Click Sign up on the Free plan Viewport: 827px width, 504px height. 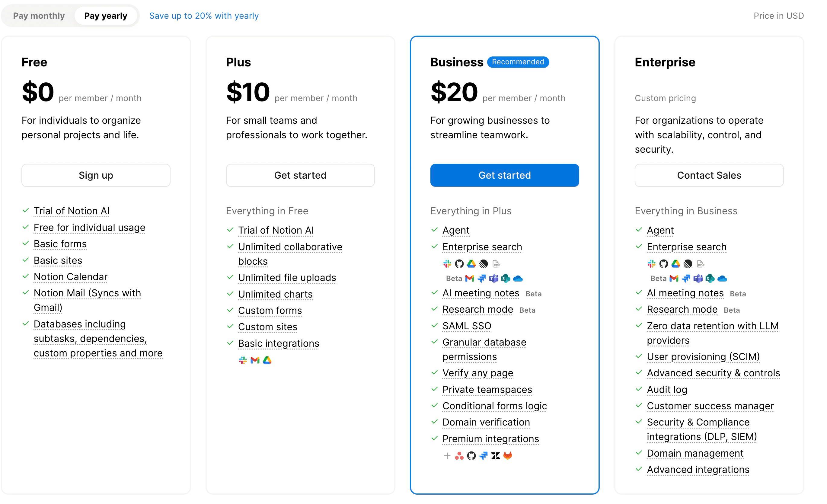[96, 175]
